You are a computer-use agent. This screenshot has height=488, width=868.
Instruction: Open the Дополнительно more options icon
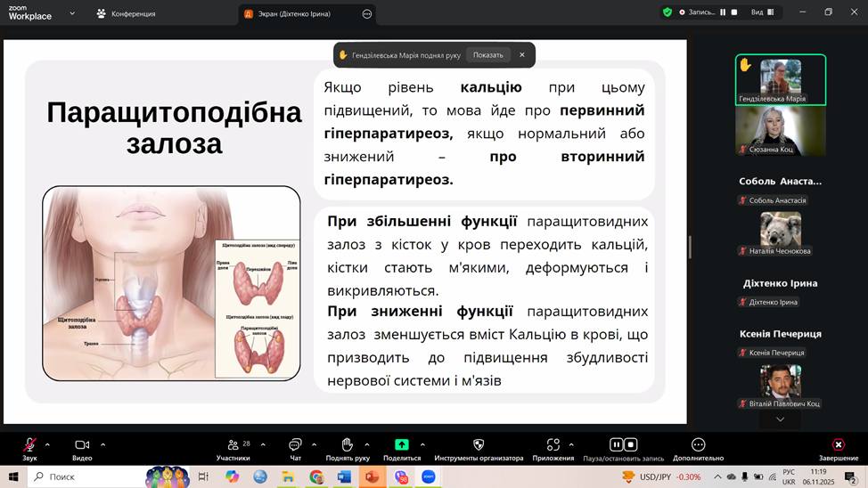[x=699, y=444]
